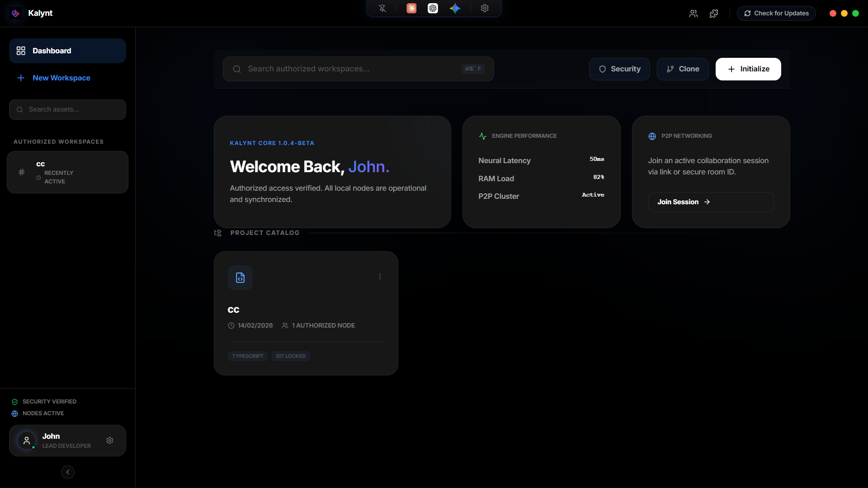Image resolution: width=868 pixels, height=488 pixels.
Task: Click the magnifier inside the workspace search bar
Action: pos(237,69)
